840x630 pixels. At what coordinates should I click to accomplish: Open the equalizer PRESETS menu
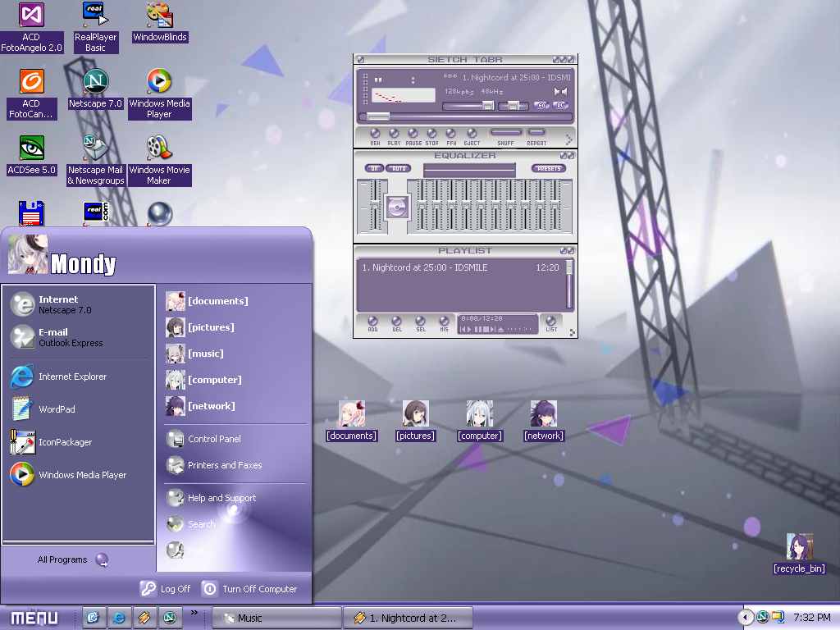tap(548, 168)
